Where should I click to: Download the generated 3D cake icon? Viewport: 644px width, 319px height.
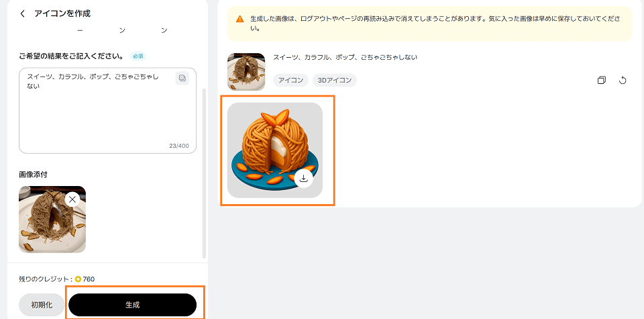pos(303,179)
